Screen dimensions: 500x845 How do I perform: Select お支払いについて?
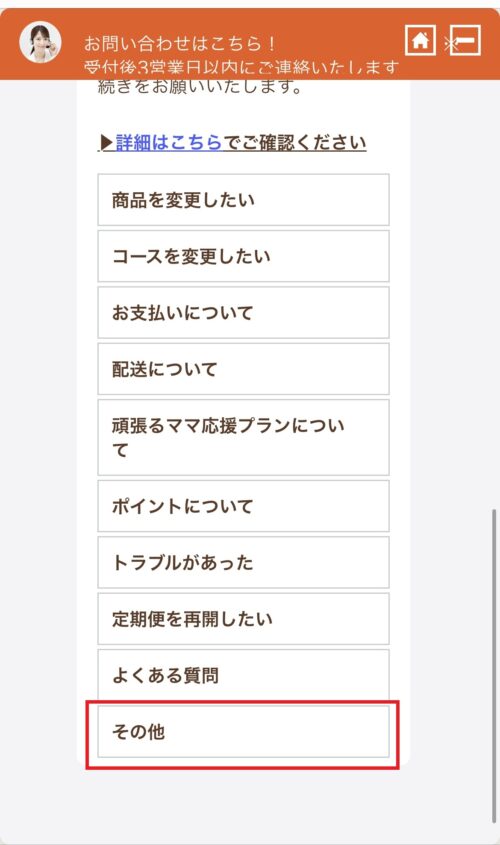(243, 313)
